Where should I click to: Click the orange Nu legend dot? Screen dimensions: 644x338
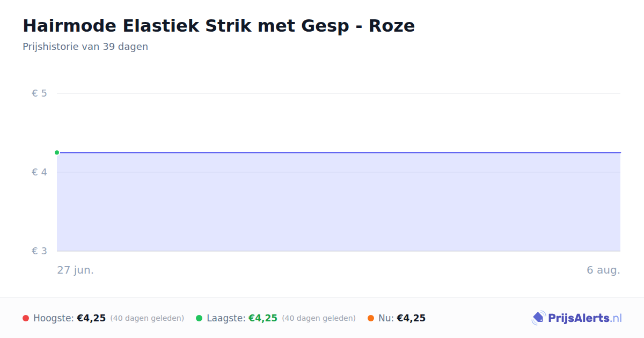point(371,318)
